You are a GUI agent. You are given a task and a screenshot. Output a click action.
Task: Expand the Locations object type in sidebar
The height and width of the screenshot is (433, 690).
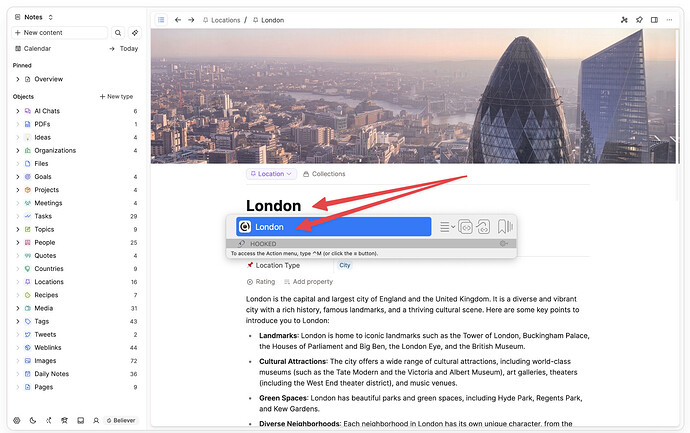point(17,282)
